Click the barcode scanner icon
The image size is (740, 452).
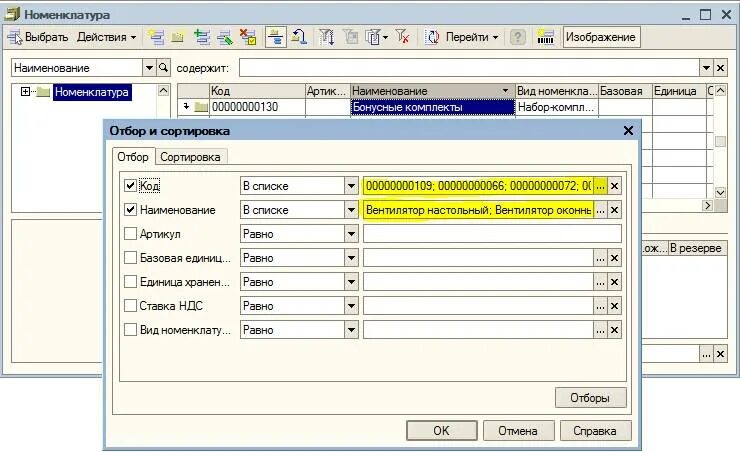545,37
